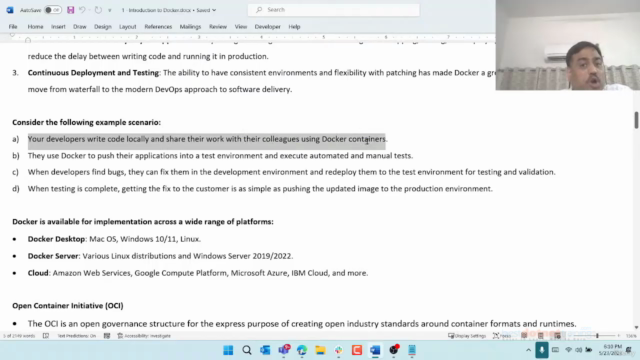Open Accessibility: Investigate in status bar
Viewport: 640px width, 360px height.
click(144, 336)
